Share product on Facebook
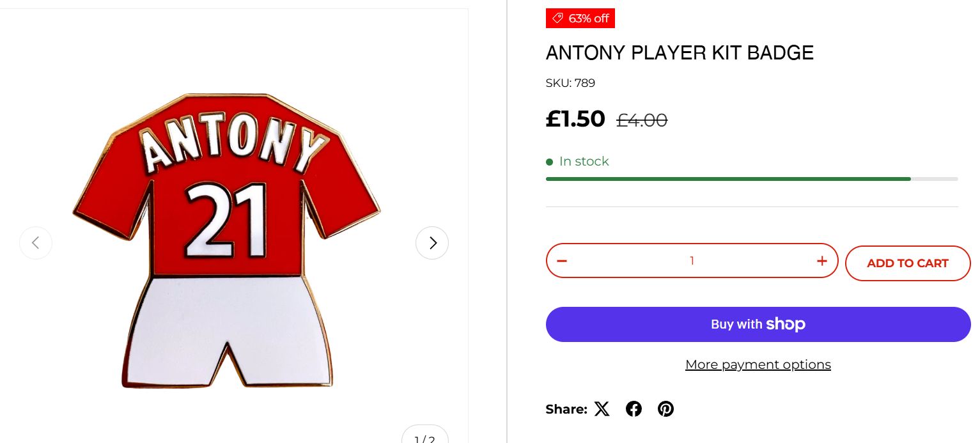 pyautogui.click(x=634, y=409)
